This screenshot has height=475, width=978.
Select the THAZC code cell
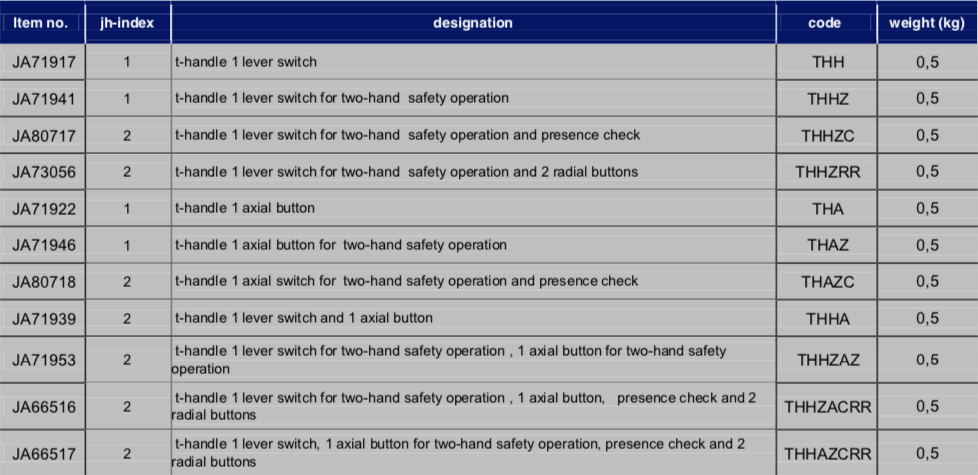coord(826,282)
